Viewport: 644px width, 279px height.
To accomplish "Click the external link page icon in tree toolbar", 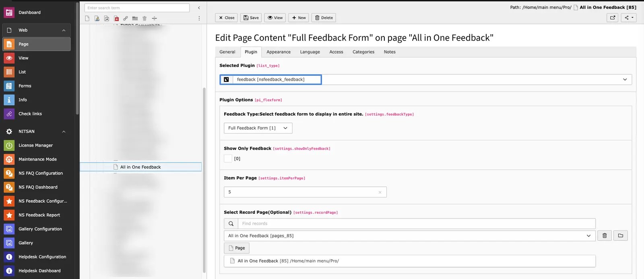I will pyautogui.click(x=126, y=18).
